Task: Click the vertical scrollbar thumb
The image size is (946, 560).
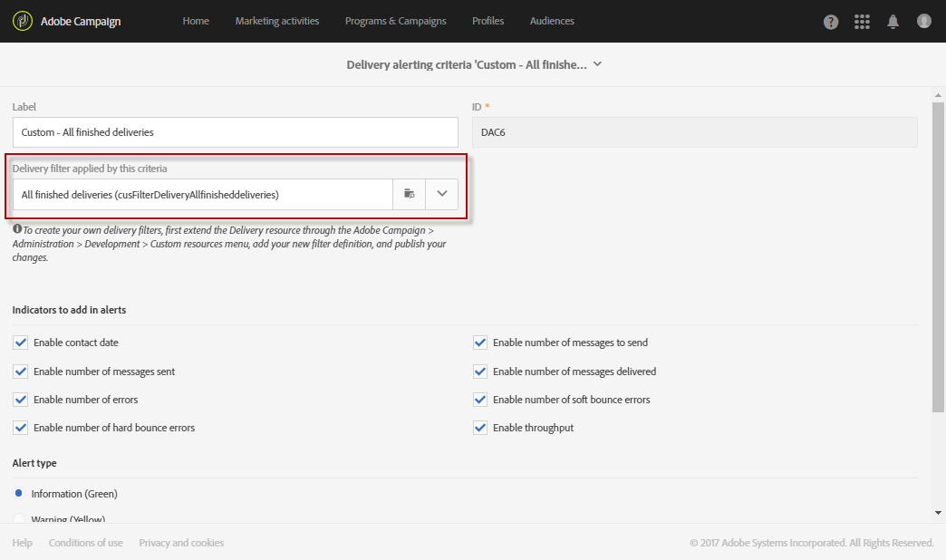Action: (x=938, y=257)
